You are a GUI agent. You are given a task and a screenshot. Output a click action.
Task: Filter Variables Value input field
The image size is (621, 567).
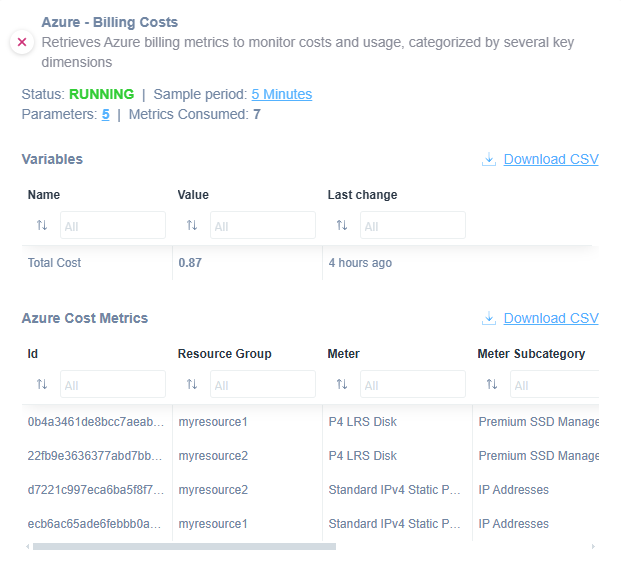(x=263, y=225)
